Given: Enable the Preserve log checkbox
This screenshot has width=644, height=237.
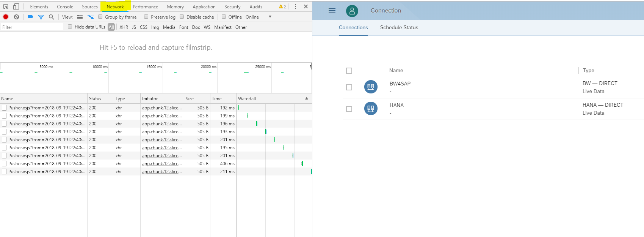Looking at the screenshot, I should pos(146,17).
